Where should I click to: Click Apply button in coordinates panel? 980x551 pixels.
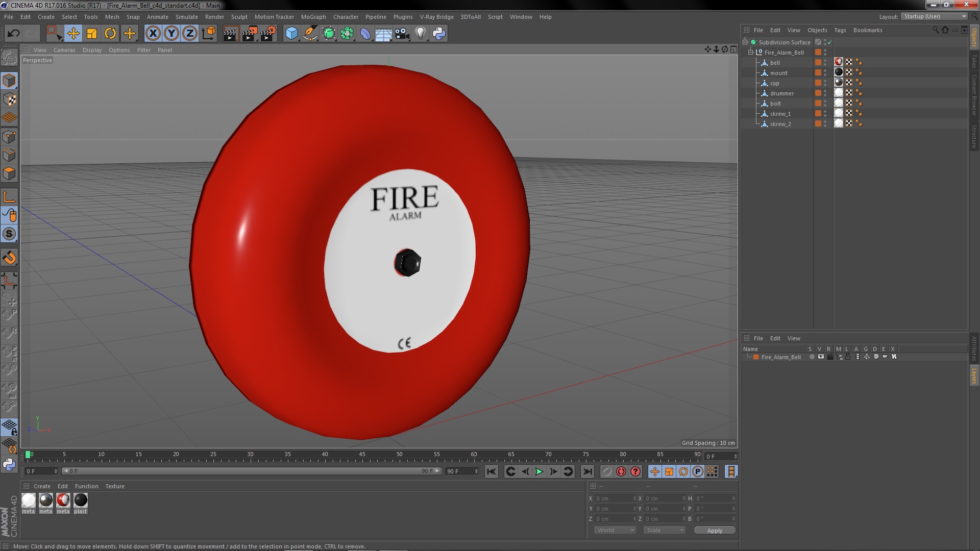click(715, 530)
